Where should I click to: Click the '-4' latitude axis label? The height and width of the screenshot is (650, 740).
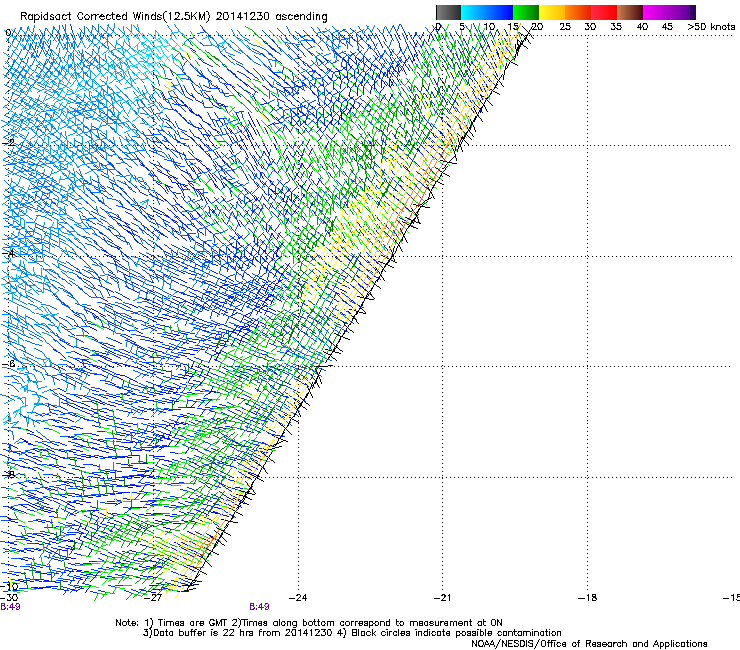(8, 253)
